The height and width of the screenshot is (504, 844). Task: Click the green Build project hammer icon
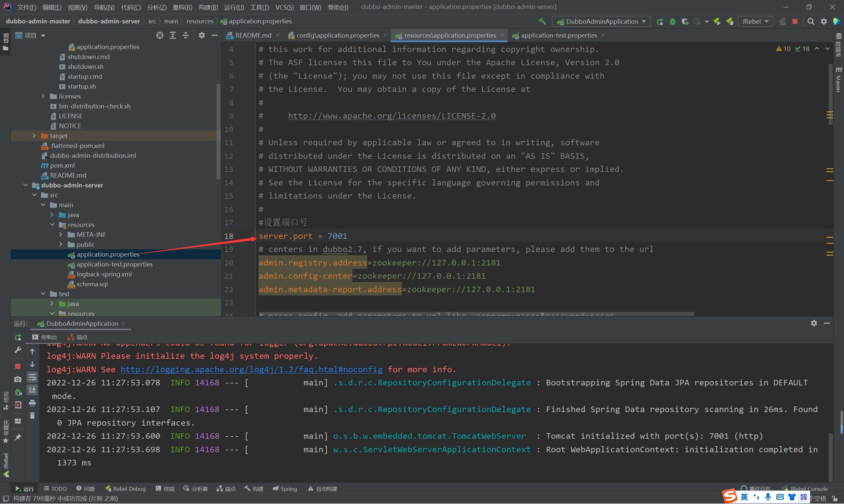(x=542, y=21)
